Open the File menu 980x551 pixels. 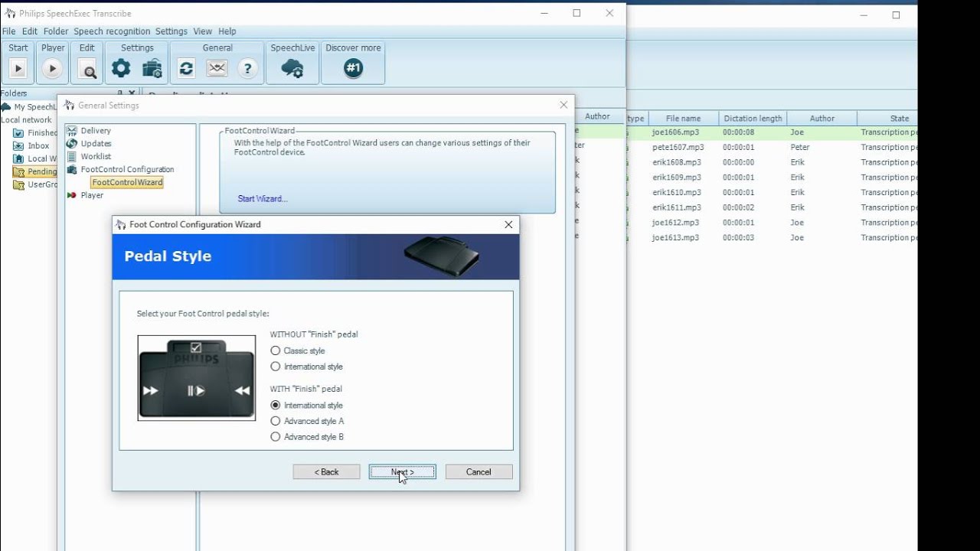(x=8, y=31)
